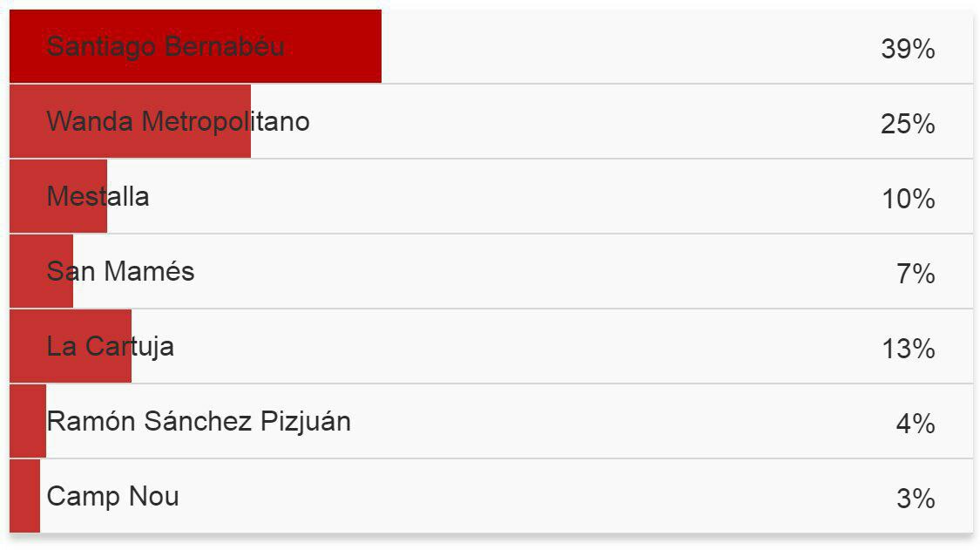980x550 pixels.
Task: Click the 10% result value
Action: coord(908,199)
